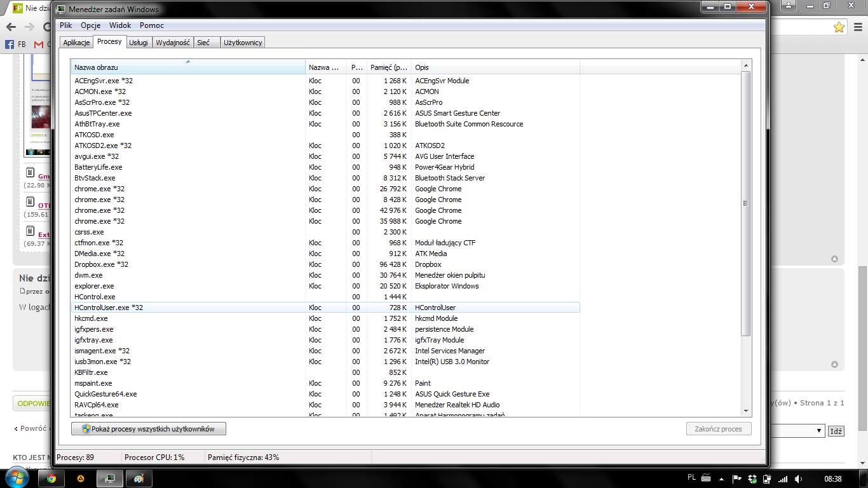Image resolution: width=868 pixels, height=488 pixels.
Task: Switch to the Wydajność tab
Action: 173,43
